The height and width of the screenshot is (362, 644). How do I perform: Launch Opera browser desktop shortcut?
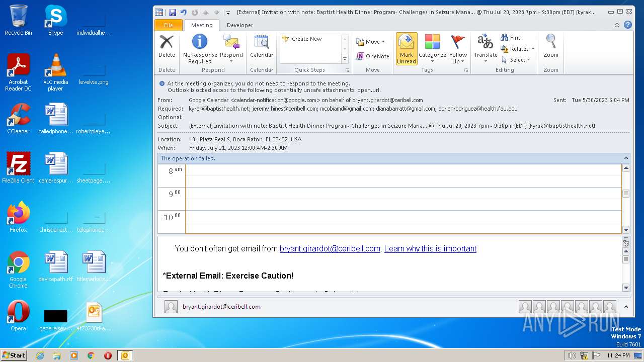pos(18,316)
